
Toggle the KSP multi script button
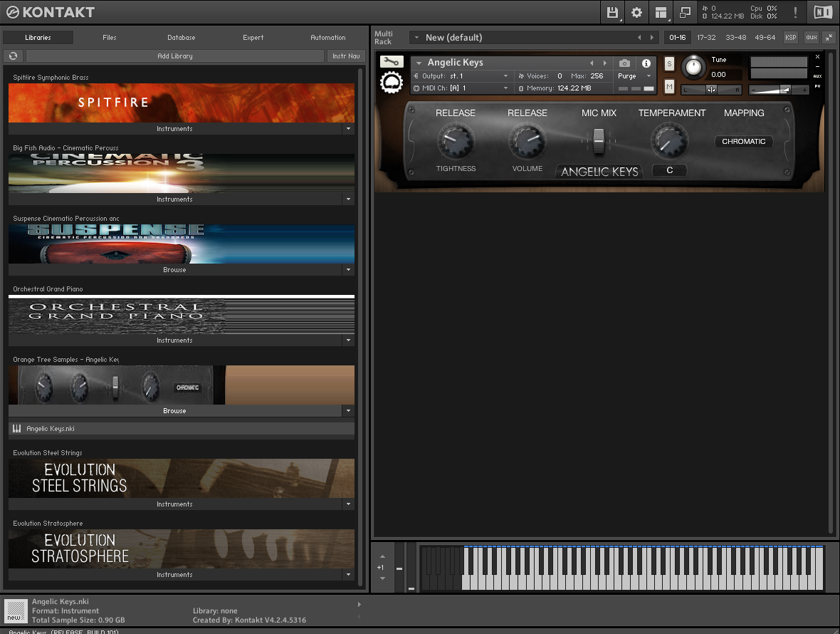point(791,38)
